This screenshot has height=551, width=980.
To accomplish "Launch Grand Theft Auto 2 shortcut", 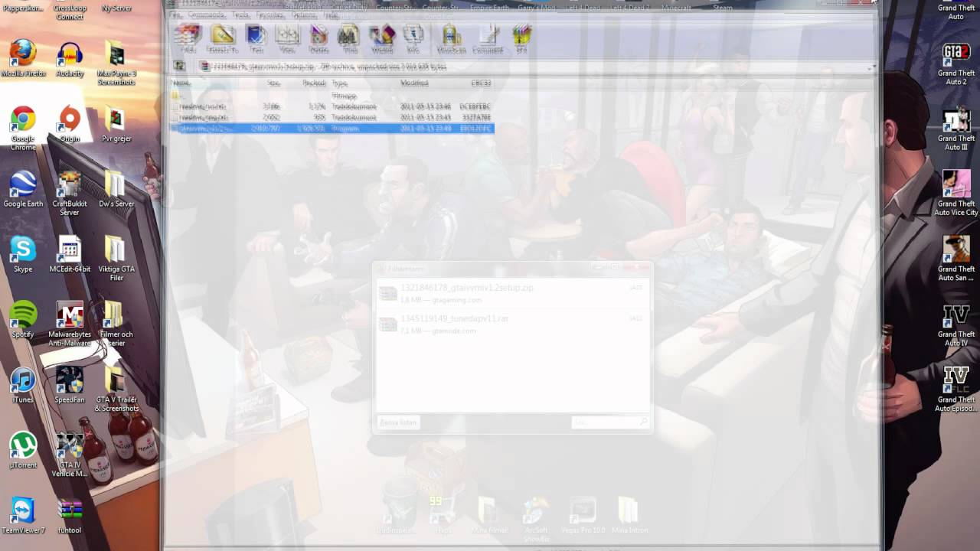I will [956, 64].
